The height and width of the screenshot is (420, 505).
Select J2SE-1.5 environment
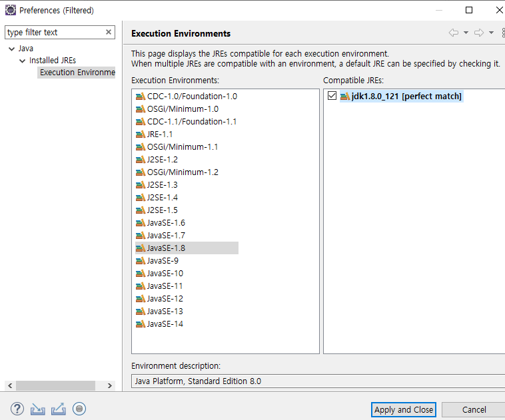coord(157,210)
